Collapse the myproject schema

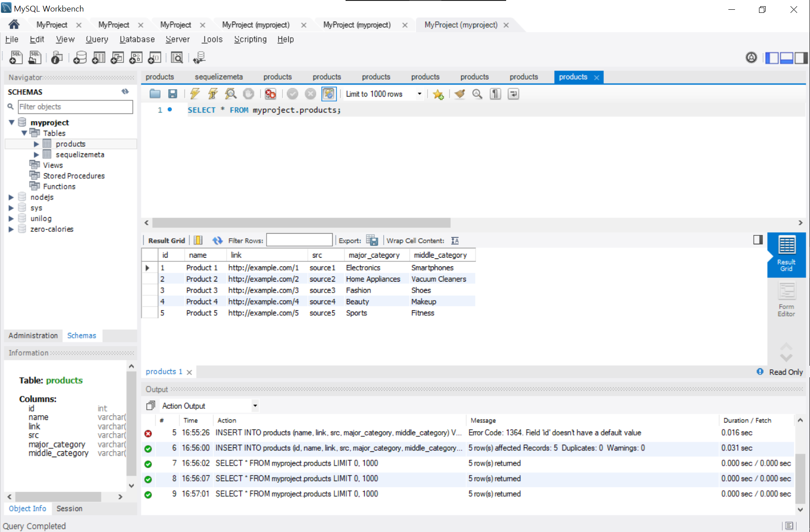tap(12, 122)
